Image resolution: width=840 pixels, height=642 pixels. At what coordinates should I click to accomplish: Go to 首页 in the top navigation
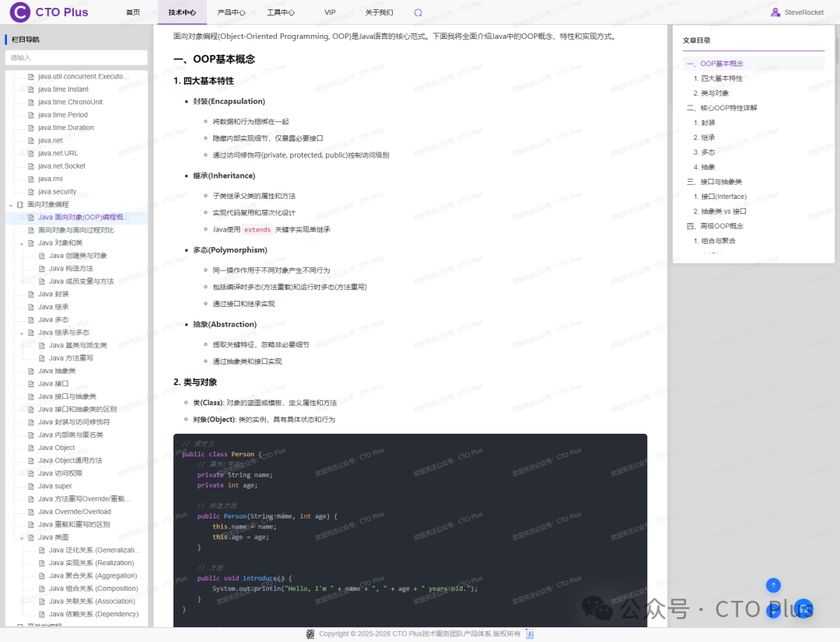[x=133, y=12]
